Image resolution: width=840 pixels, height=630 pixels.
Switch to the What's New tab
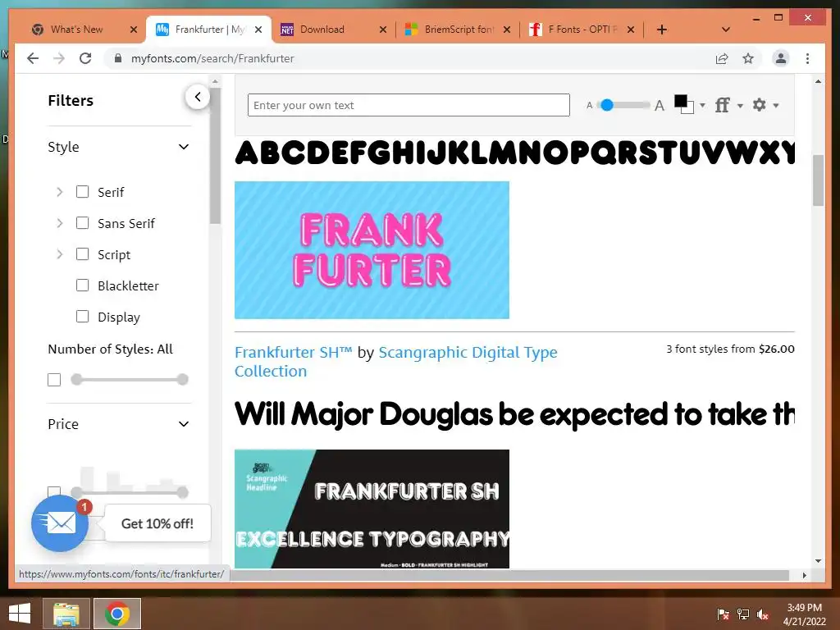point(76,30)
